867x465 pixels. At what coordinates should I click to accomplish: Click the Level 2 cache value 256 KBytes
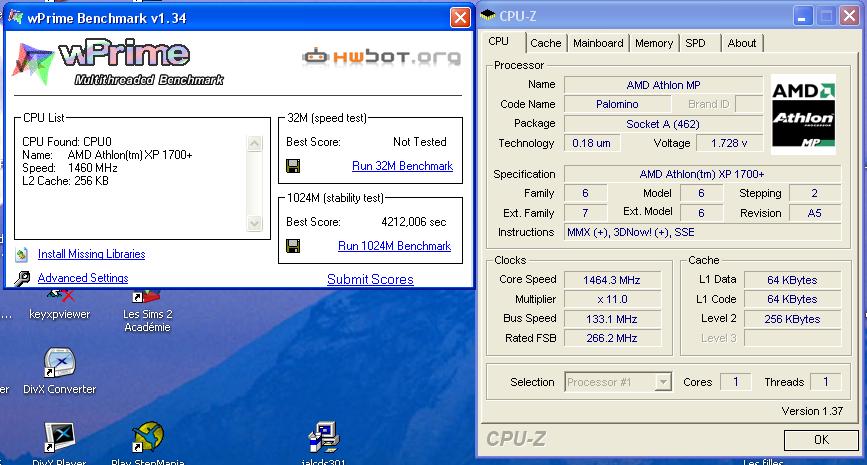(x=792, y=319)
